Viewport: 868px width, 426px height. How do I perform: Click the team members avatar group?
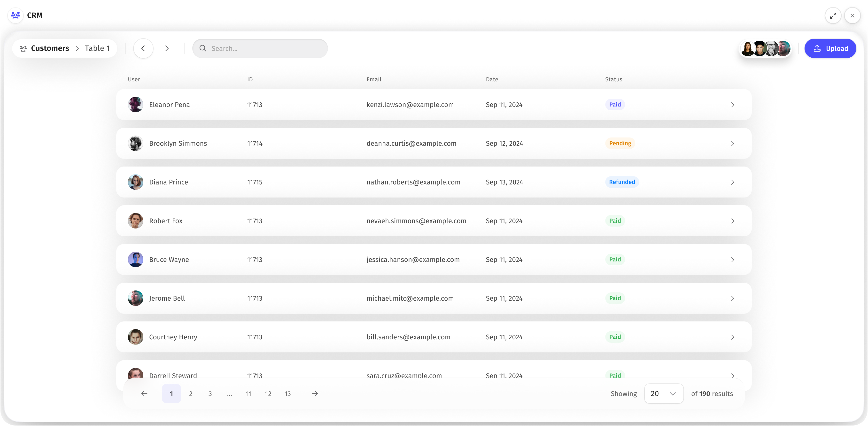[765, 48]
